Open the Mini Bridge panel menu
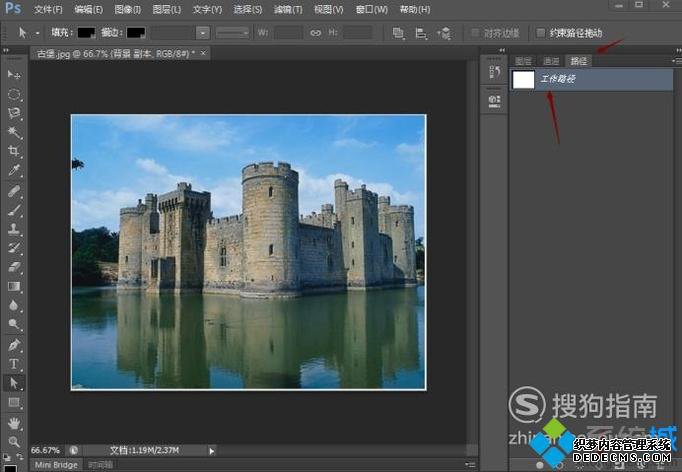 tap(470, 465)
